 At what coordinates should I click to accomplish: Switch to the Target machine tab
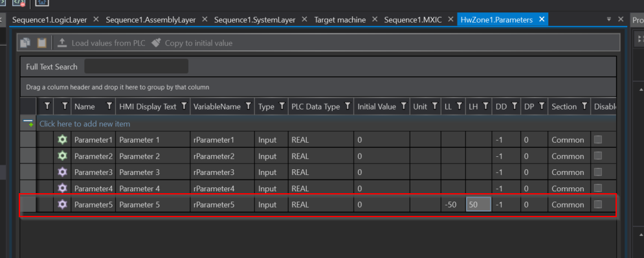coord(340,19)
